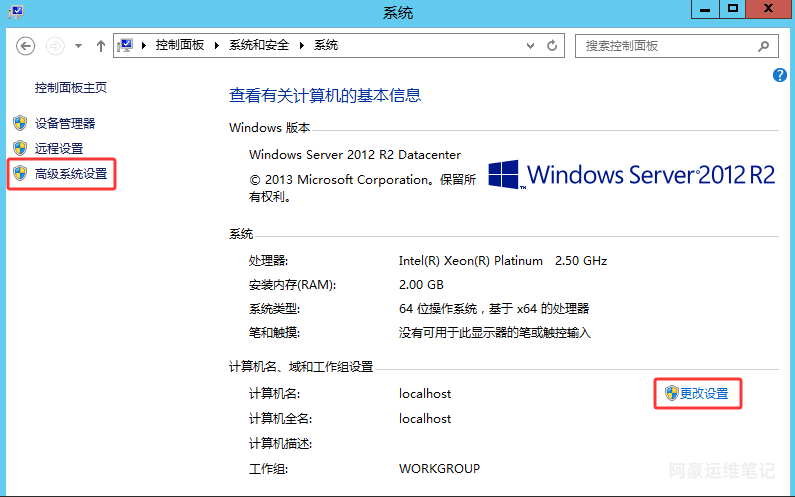This screenshot has width=795, height=497.
Task: Select 系统 in the breadcrumb path
Action: point(326,45)
